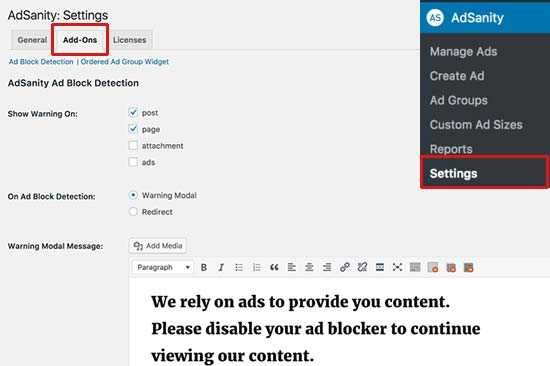The width and height of the screenshot is (550, 366).
Task: Uncheck the page checkbox
Action: (x=133, y=129)
